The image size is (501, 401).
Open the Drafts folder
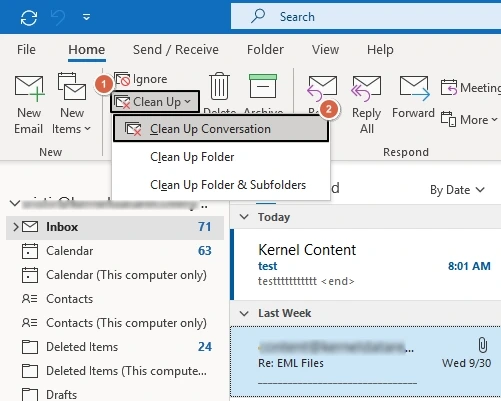pos(115,395)
